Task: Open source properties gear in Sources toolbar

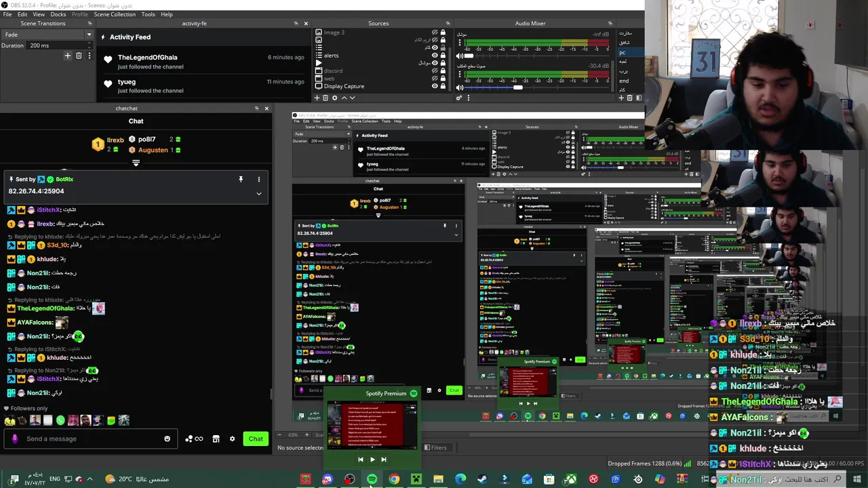Action: click(x=334, y=98)
